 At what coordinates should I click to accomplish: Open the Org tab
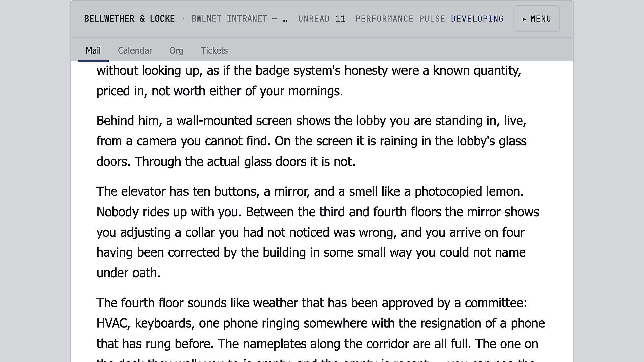pos(176,50)
